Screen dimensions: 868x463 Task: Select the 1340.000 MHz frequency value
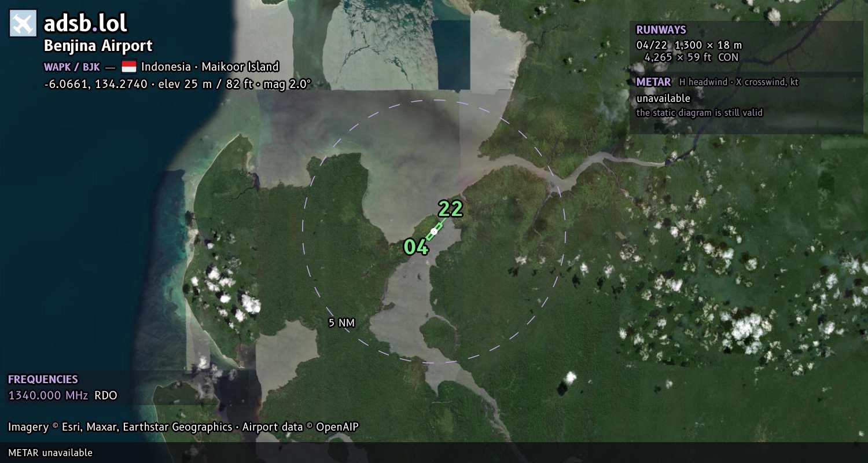tap(48, 396)
